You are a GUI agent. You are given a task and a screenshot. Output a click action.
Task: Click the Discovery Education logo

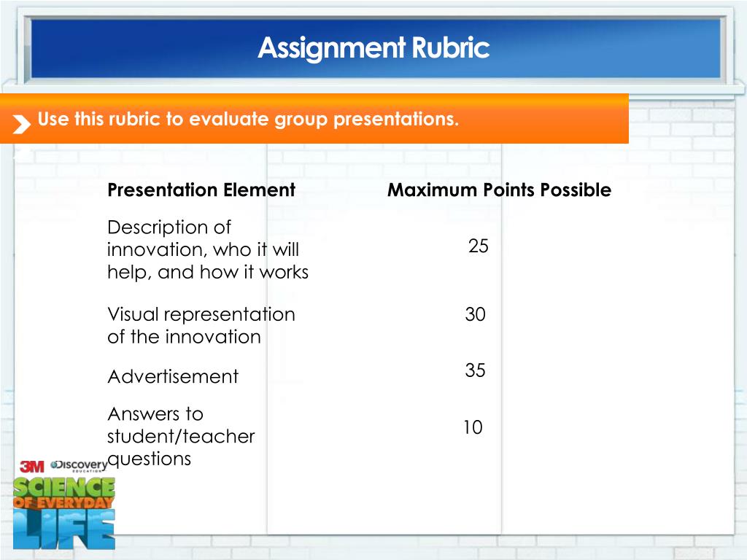(79, 465)
